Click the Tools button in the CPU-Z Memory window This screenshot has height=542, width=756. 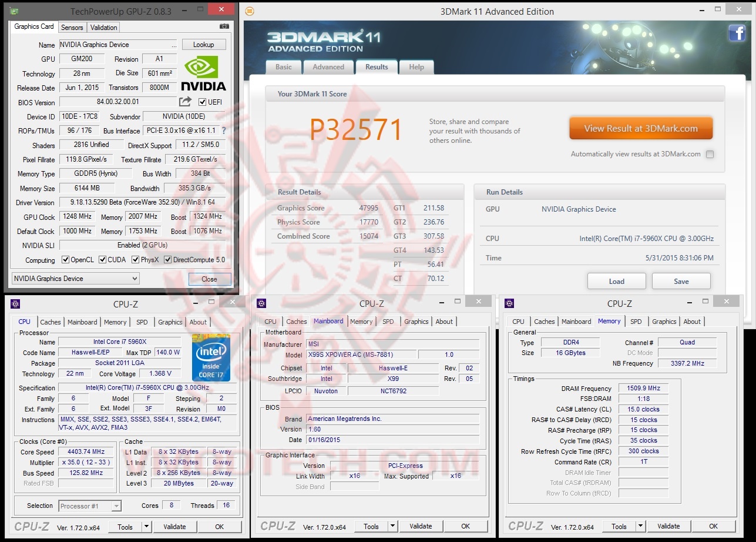coord(619,526)
